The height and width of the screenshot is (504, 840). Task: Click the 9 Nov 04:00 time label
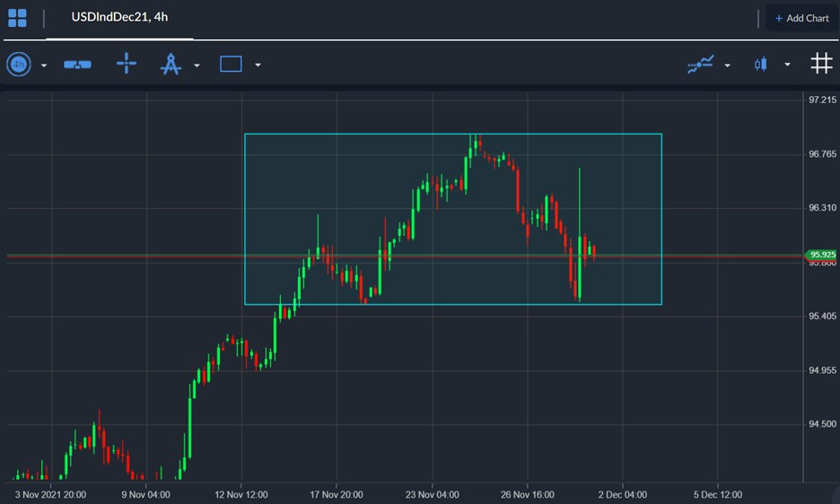click(145, 494)
